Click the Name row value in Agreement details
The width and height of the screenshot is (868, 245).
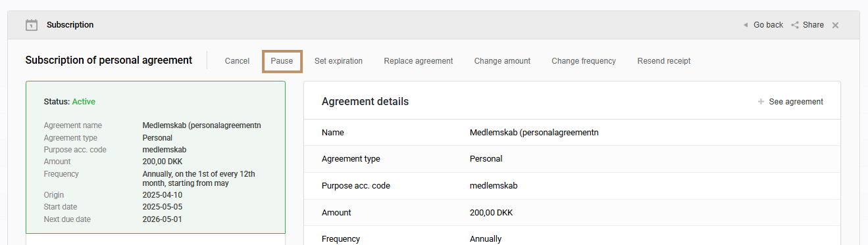tap(534, 133)
